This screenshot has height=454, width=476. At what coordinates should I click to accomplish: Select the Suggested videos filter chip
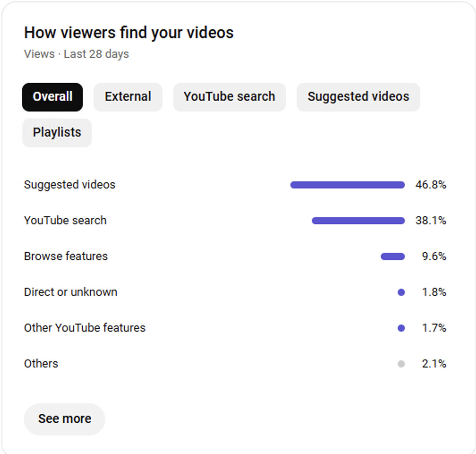coord(358,97)
